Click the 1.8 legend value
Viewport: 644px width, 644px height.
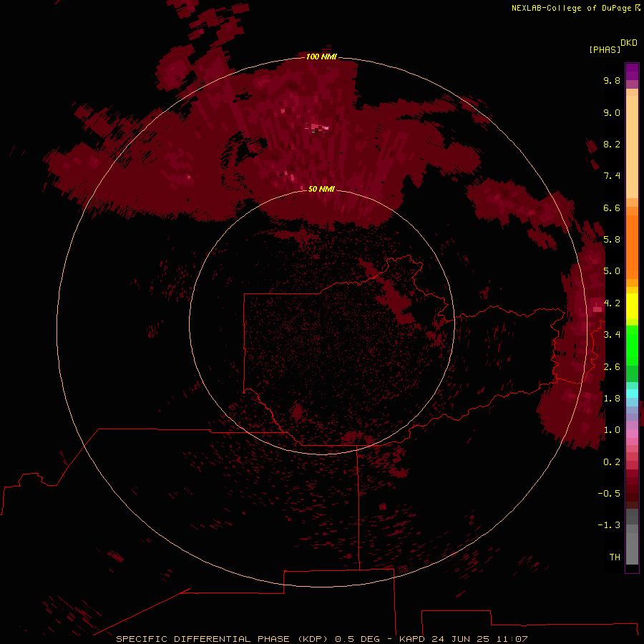click(x=612, y=399)
